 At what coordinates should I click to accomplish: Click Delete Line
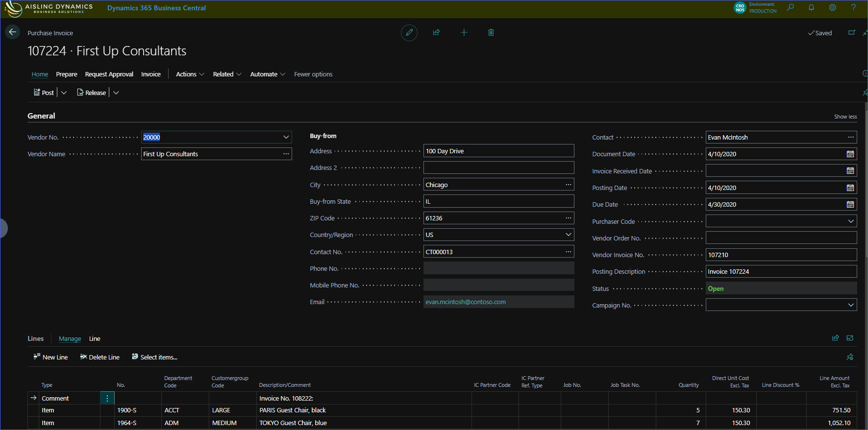(100, 357)
